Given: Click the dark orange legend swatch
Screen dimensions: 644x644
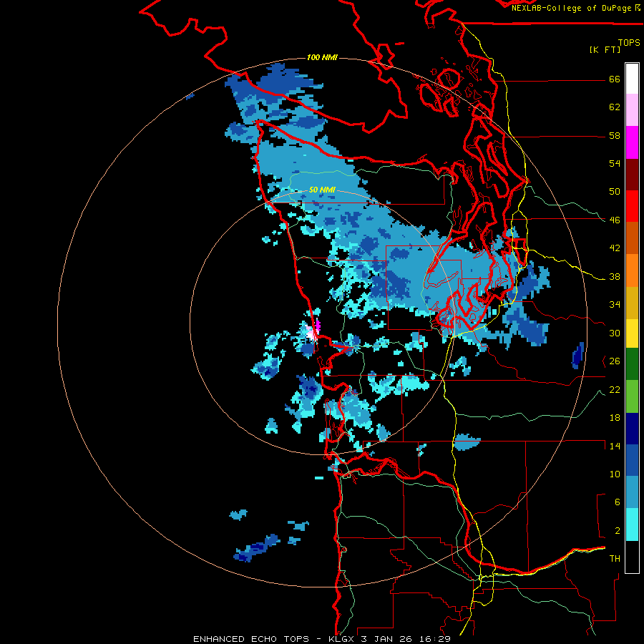Looking at the screenshot, I should tap(632, 238).
